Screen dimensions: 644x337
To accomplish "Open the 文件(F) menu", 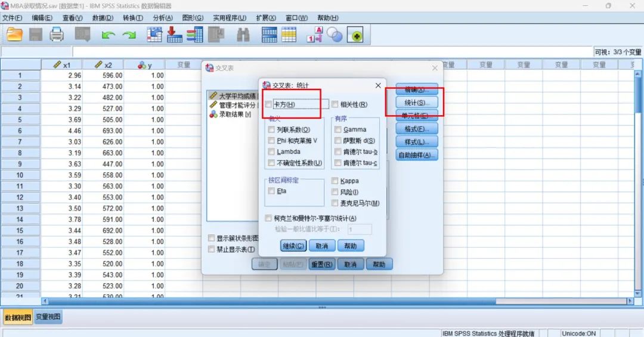I will [x=13, y=18].
